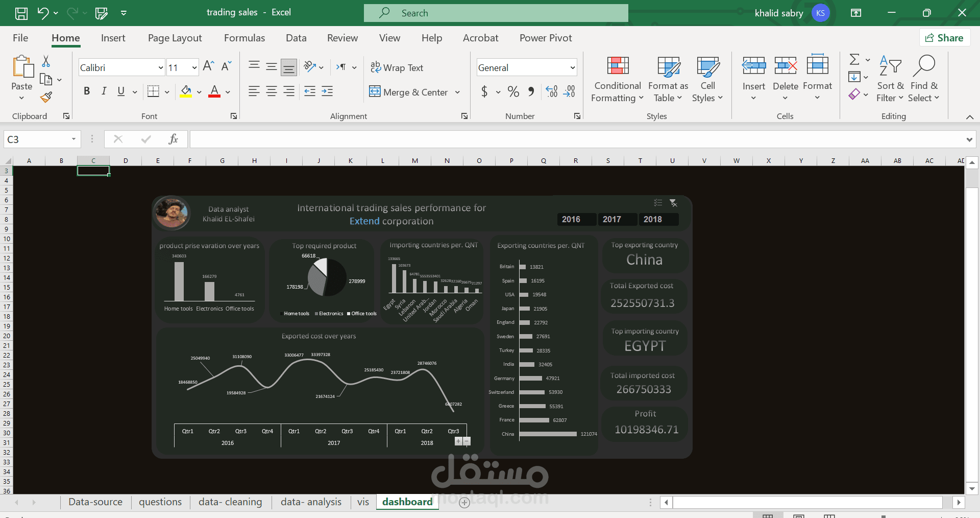Expand the Merge & Center dropdown arrow

[x=457, y=92]
